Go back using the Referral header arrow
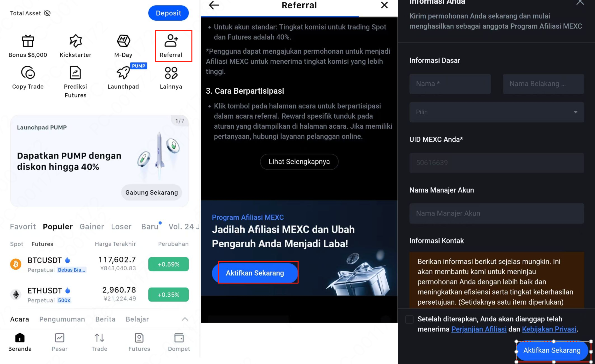Viewport: 595px width, 364px height. point(214,5)
